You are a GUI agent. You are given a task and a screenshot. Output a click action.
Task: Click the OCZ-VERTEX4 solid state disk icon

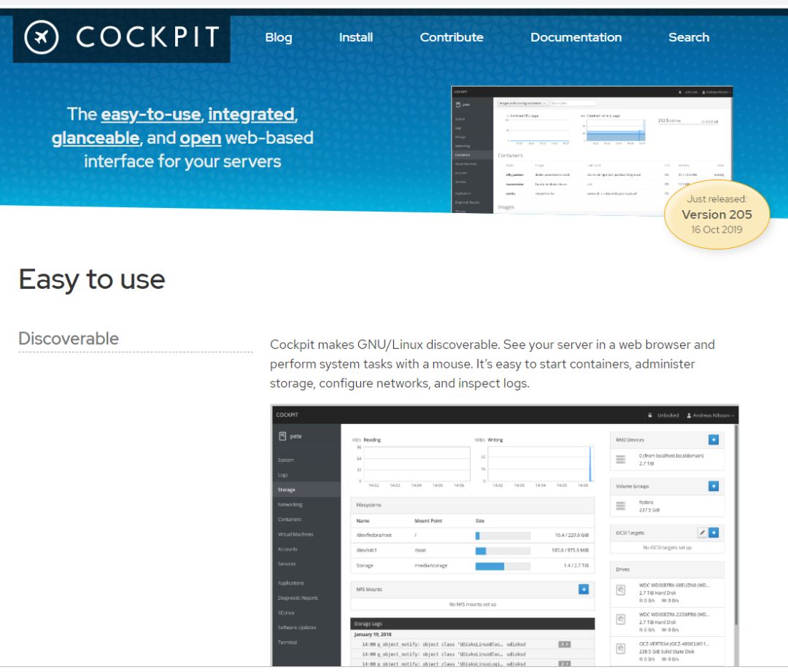coord(621,649)
